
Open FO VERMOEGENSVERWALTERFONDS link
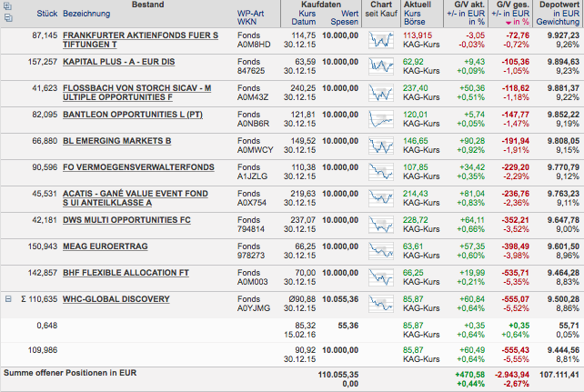[138, 167]
